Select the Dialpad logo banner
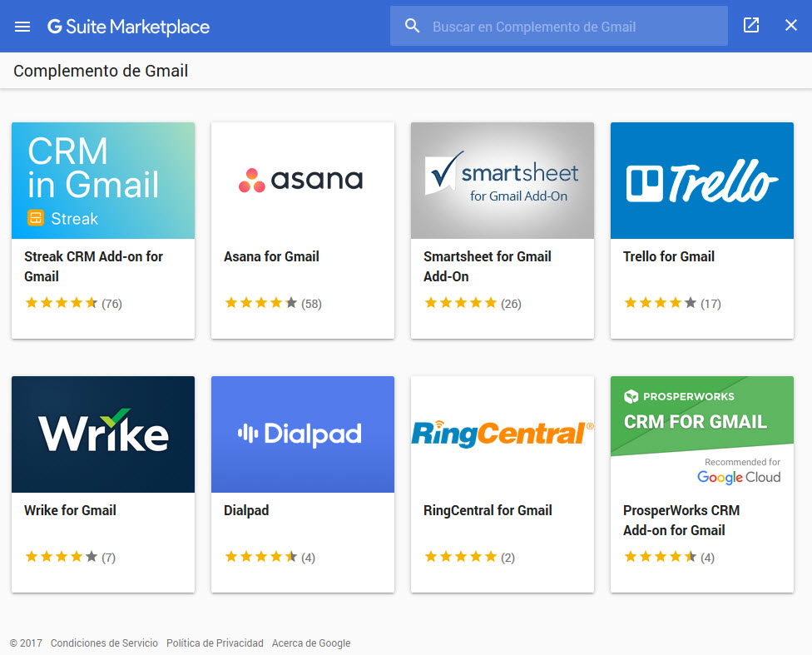 [x=303, y=434]
